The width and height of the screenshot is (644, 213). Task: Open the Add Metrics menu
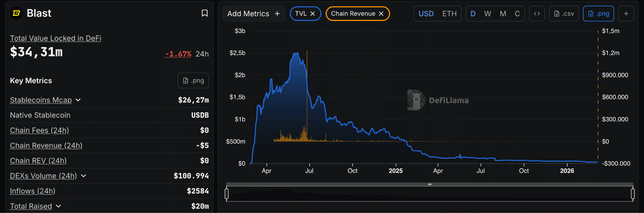pos(254,14)
